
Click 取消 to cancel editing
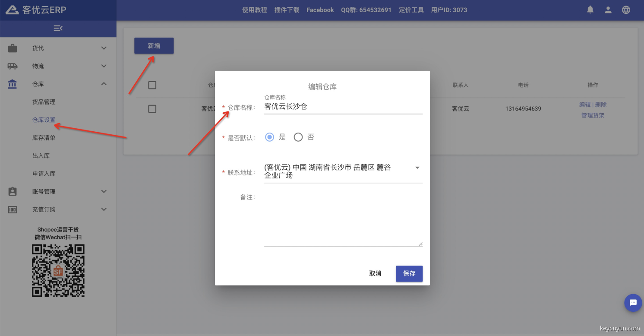376,273
